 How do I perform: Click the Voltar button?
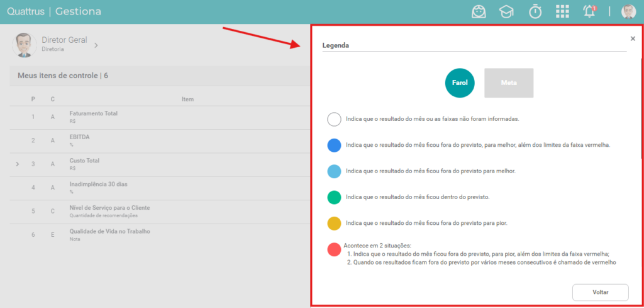pyautogui.click(x=600, y=292)
